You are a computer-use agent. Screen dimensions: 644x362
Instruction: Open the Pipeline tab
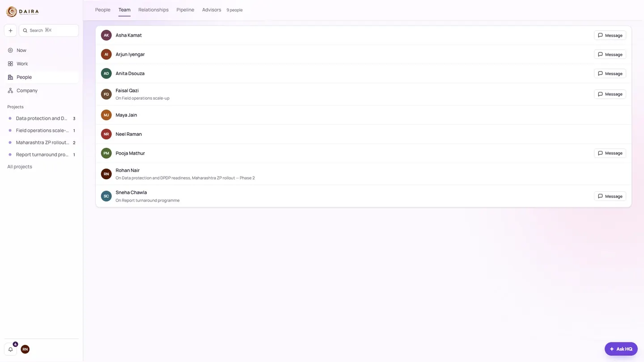185,10
